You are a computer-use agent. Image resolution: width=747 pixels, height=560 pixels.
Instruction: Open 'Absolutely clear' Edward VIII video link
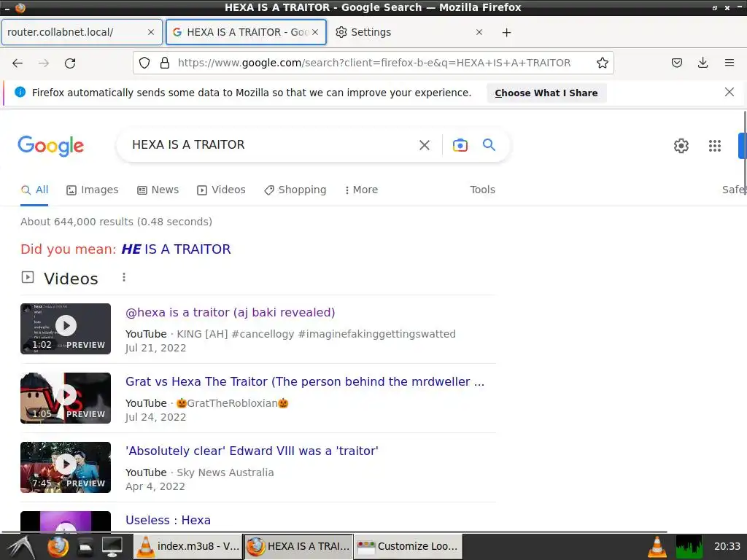[252, 451]
